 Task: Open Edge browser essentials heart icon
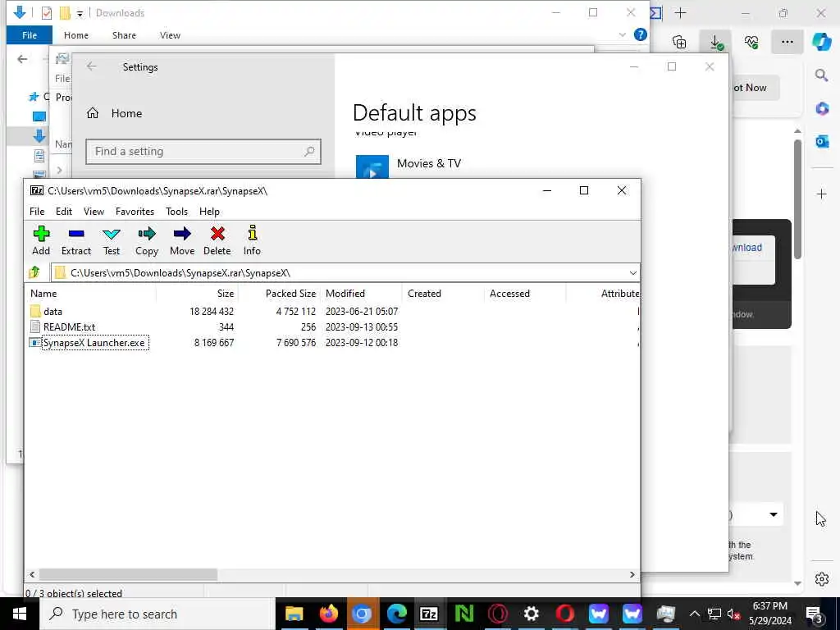tap(751, 43)
